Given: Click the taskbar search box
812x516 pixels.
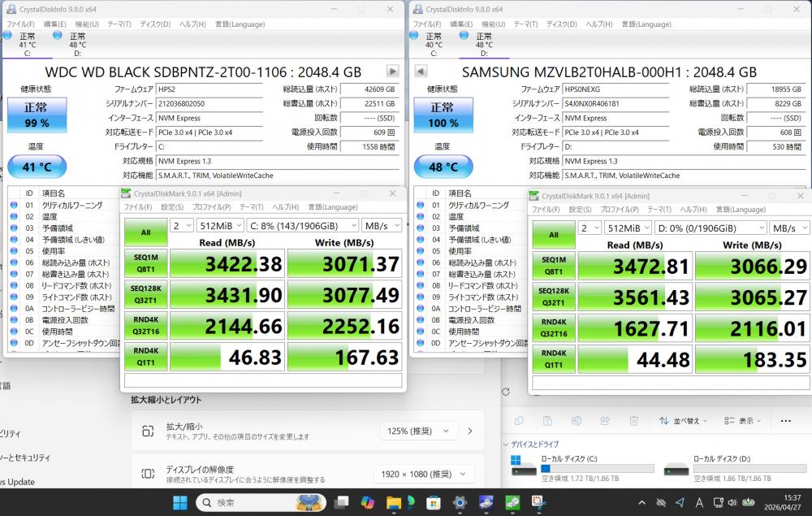Looking at the screenshot, I should point(260,502).
